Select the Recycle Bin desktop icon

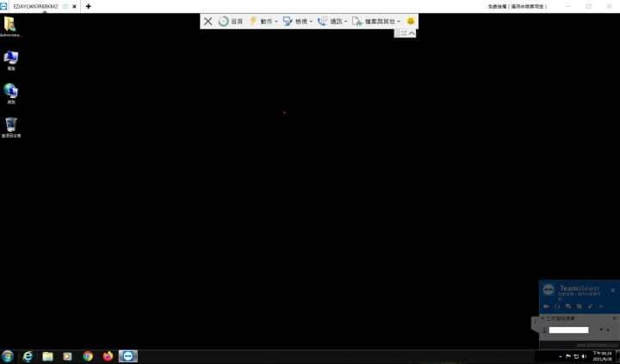(10, 127)
